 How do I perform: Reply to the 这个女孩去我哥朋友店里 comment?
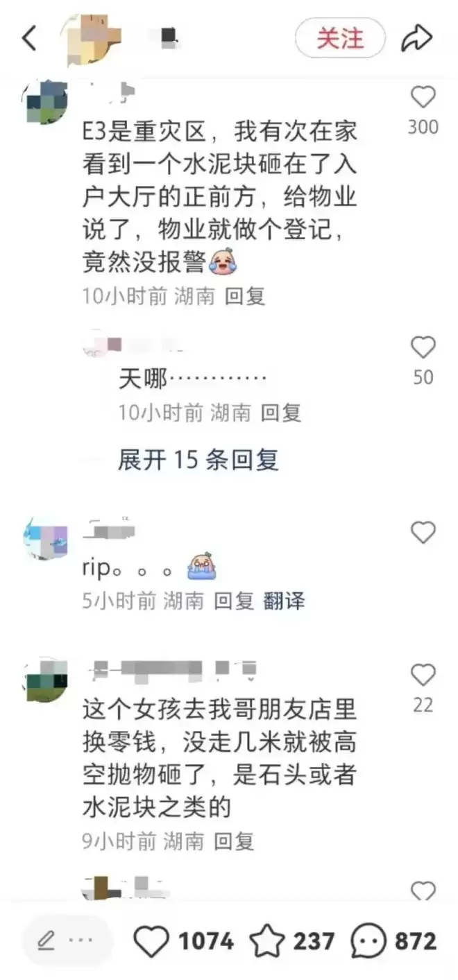234,841
